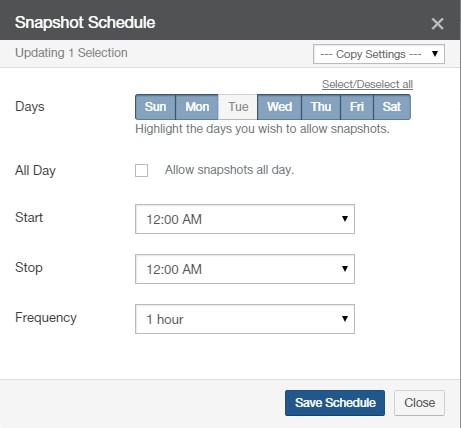This screenshot has height=428, width=461.
Task: Toggle the Wed day button
Action: 279,107
